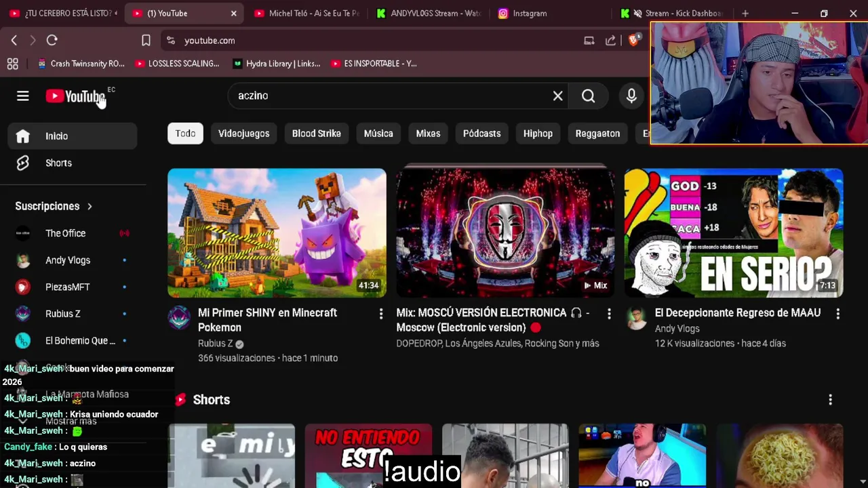The height and width of the screenshot is (488, 868).
Task: Open Andy Vlogs subscription in sidebar
Action: 73,260
